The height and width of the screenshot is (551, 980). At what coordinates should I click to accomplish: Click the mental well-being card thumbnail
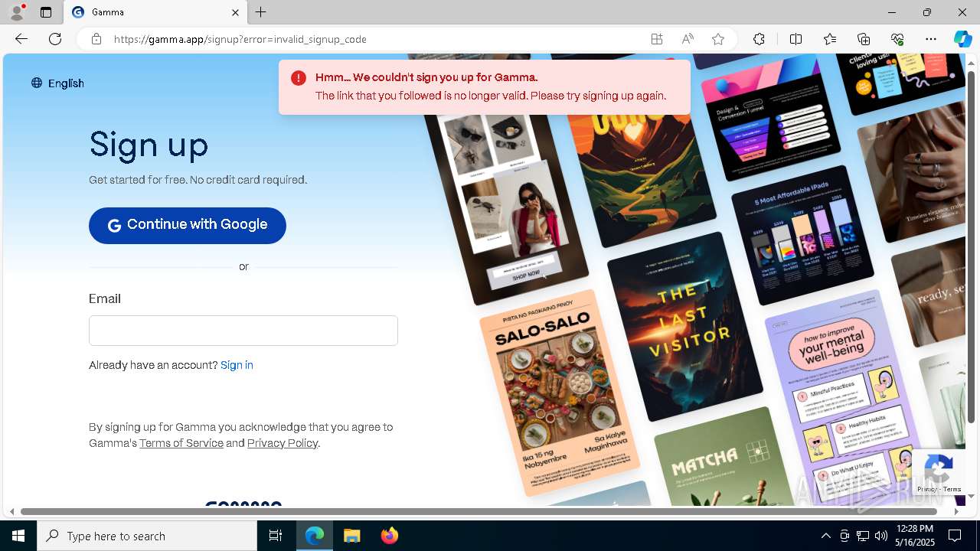pos(842,398)
